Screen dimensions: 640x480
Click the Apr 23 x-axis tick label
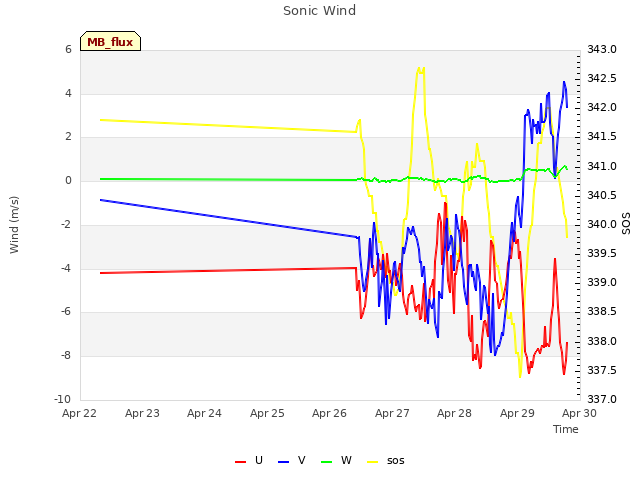142,413
